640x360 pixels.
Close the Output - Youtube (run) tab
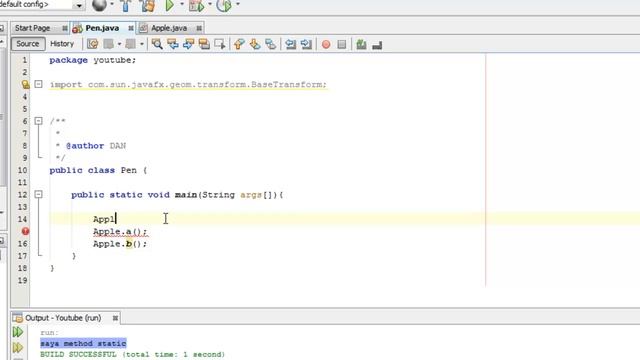coord(116,318)
